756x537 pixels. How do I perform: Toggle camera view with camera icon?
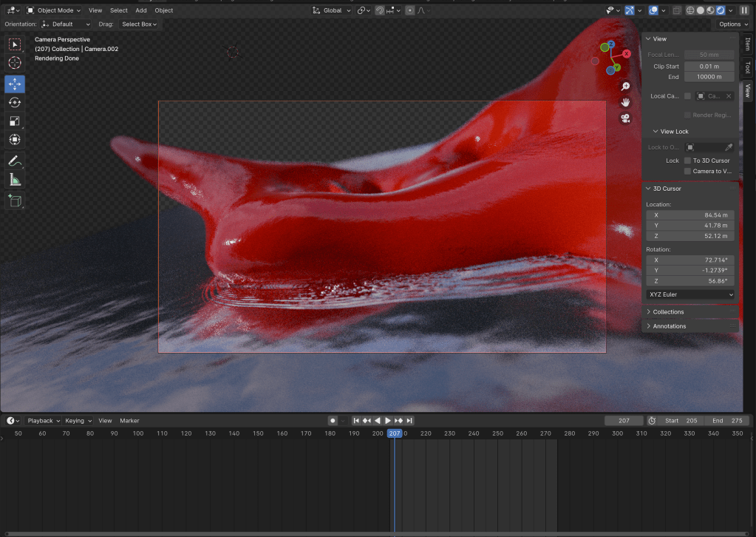pos(625,118)
